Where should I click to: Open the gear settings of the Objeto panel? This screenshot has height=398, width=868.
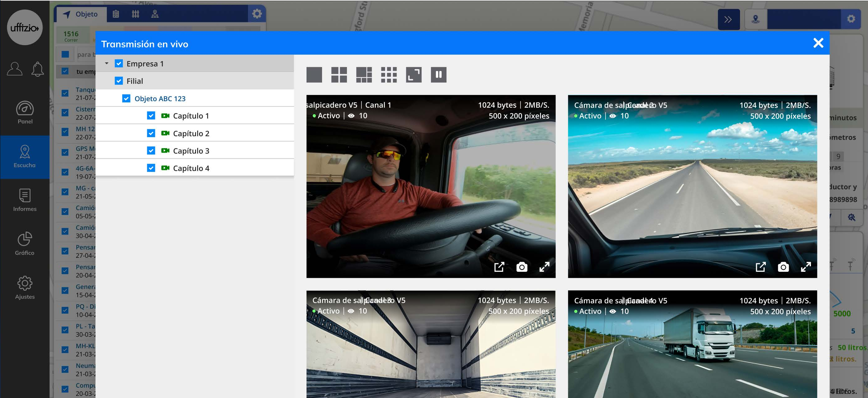tap(257, 14)
